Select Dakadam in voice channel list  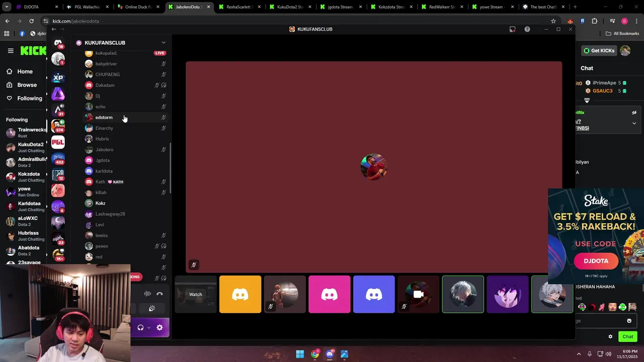pos(126,85)
